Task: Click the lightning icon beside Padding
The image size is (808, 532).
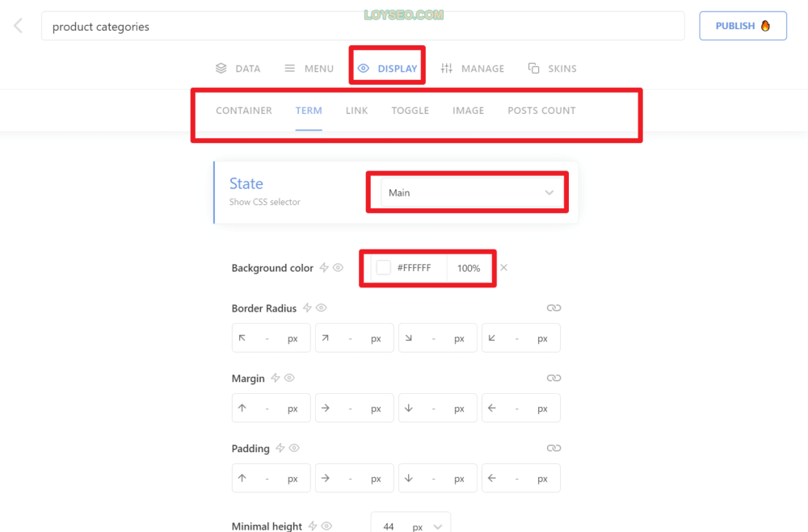Action: point(280,447)
